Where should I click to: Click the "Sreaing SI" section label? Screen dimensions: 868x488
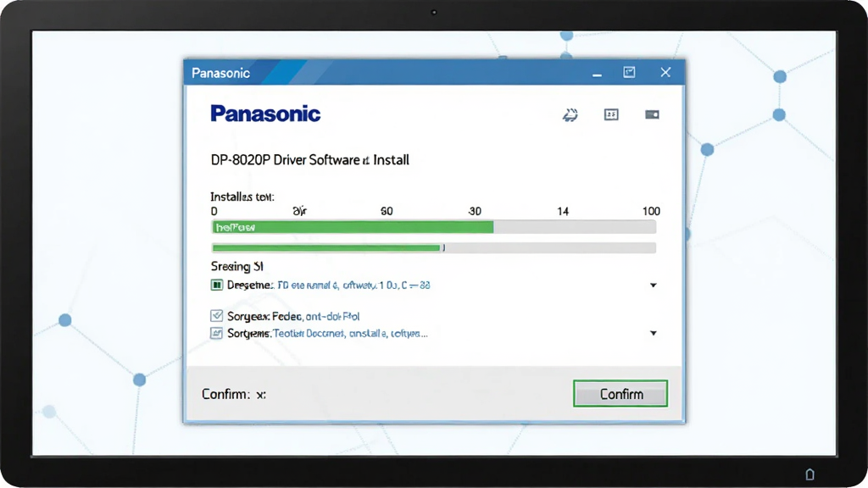(x=237, y=266)
